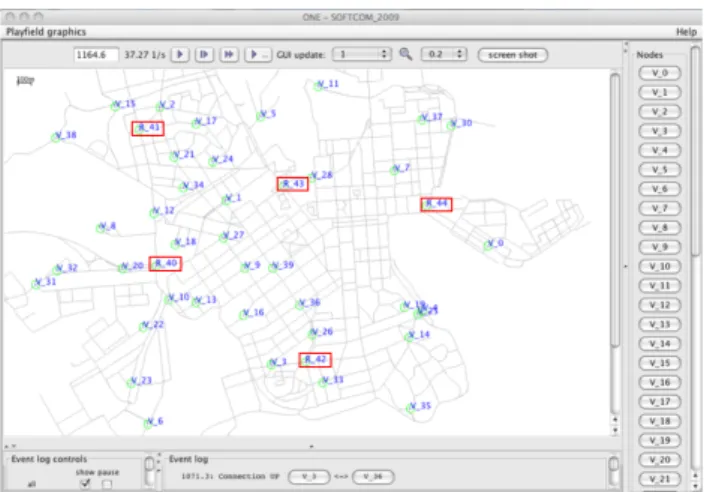Toggle the pause checkbox for all events
This screenshot has width=704, height=492.
coord(107,484)
